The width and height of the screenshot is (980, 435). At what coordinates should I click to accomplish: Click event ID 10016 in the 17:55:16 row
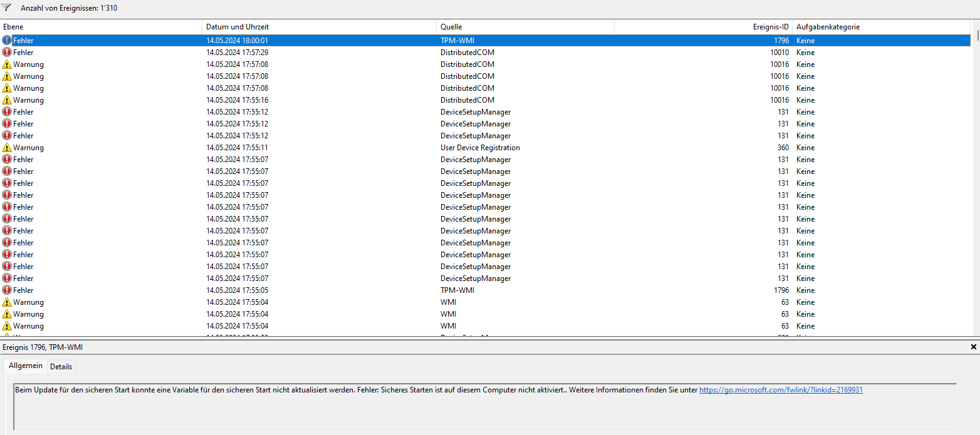pyautogui.click(x=779, y=100)
